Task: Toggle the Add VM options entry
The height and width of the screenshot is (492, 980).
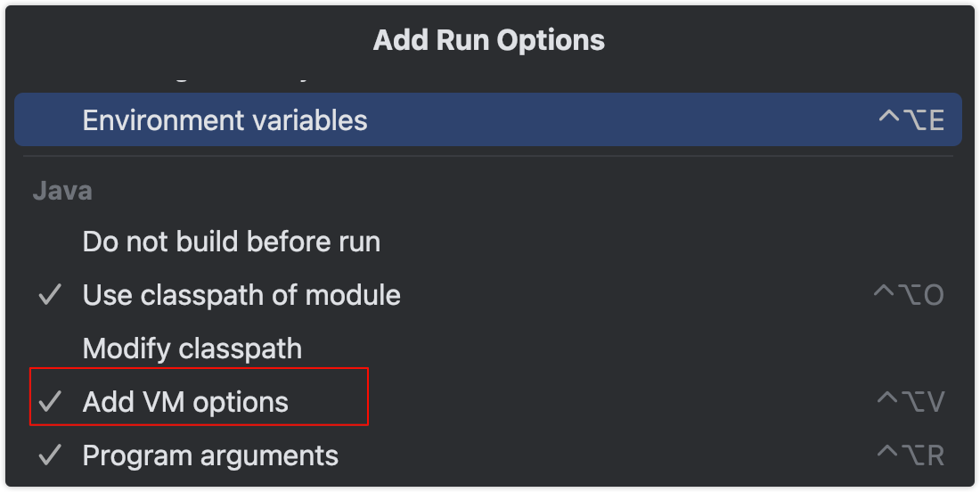Action: [x=185, y=402]
